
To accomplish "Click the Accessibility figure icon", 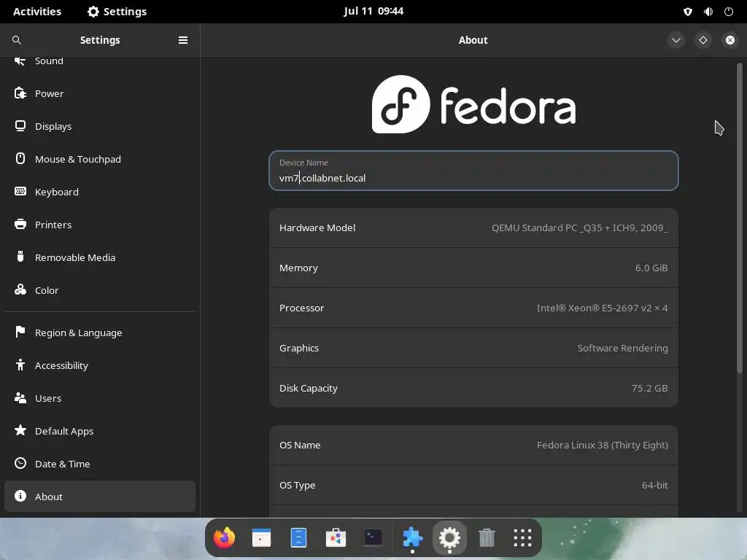I will (x=20, y=365).
